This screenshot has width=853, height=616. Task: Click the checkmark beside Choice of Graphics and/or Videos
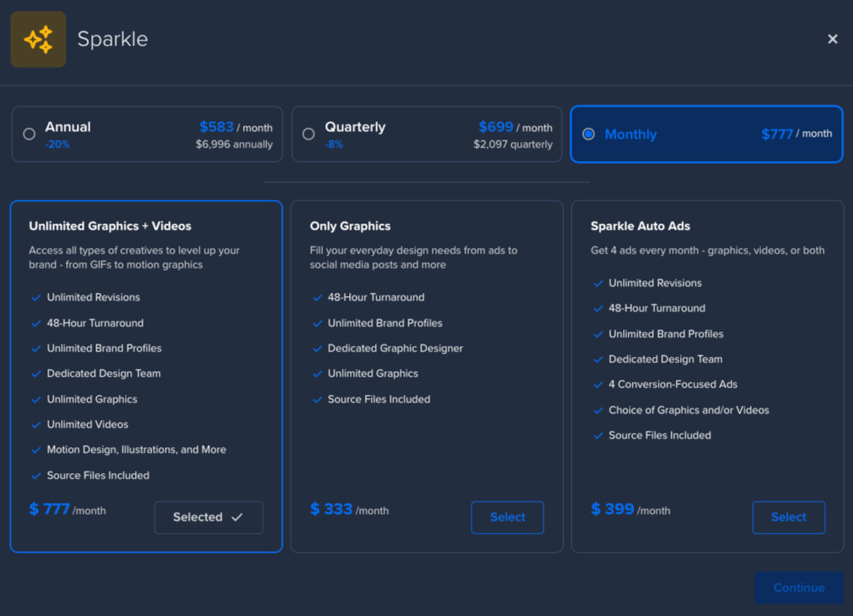tap(598, 411)
